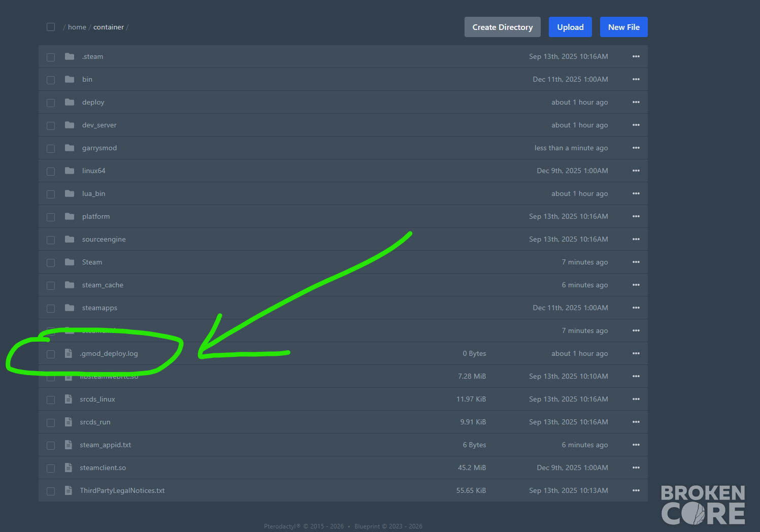Click the srcds_linux file icon
760x532 pixels.
click(69, 399)
